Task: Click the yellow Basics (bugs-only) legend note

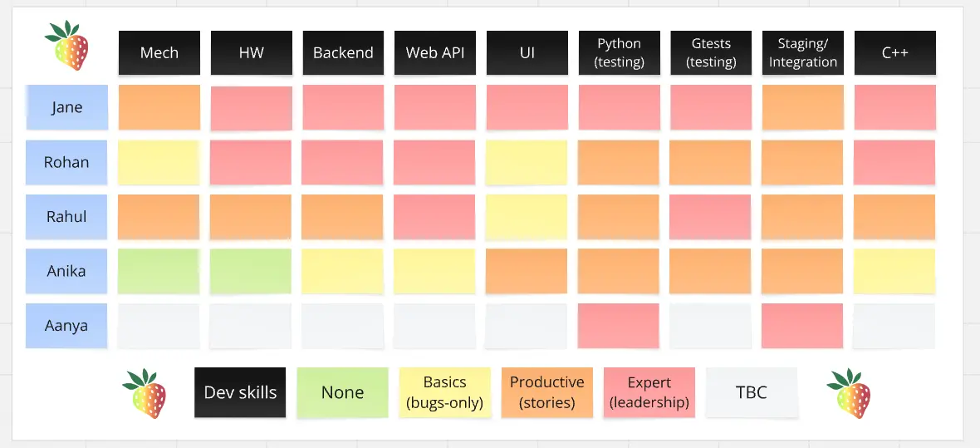Action: click(x=444, y=392)
